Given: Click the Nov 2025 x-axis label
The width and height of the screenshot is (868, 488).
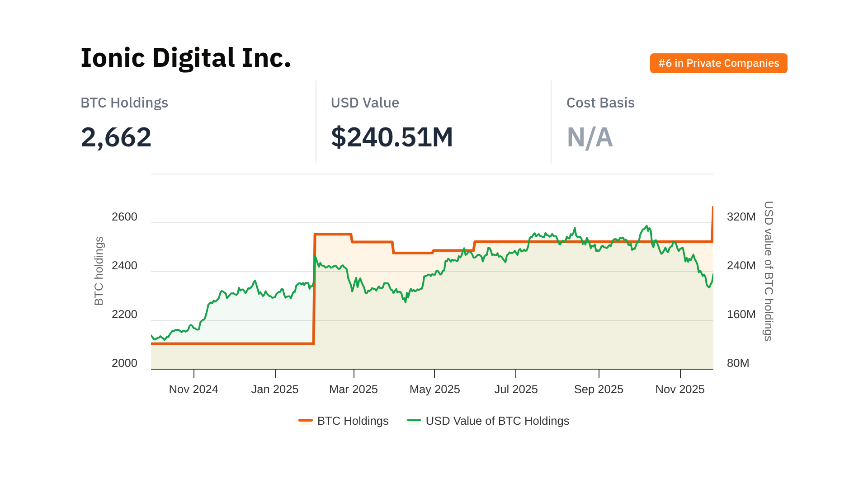Looking at the screenshot, I should (680, 389).
